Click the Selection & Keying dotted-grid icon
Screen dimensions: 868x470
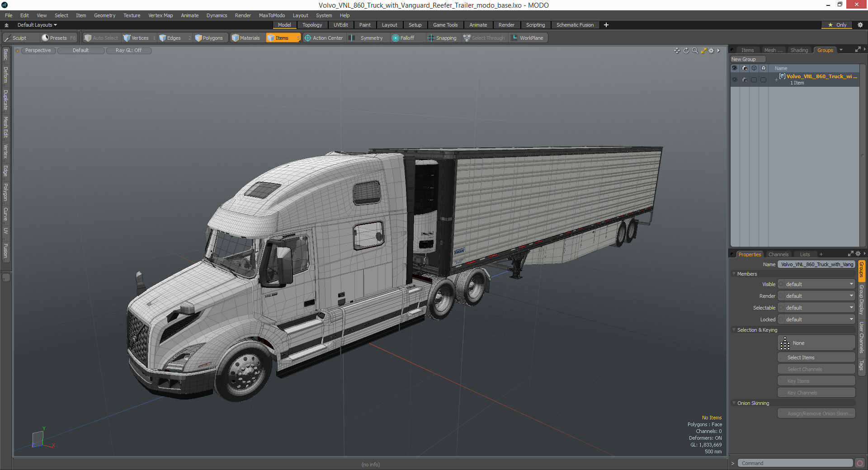(785, 343)
